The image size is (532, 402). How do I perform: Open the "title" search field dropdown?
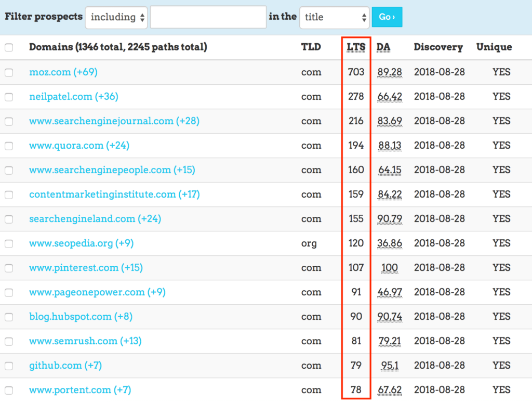(x=334, y=17)
